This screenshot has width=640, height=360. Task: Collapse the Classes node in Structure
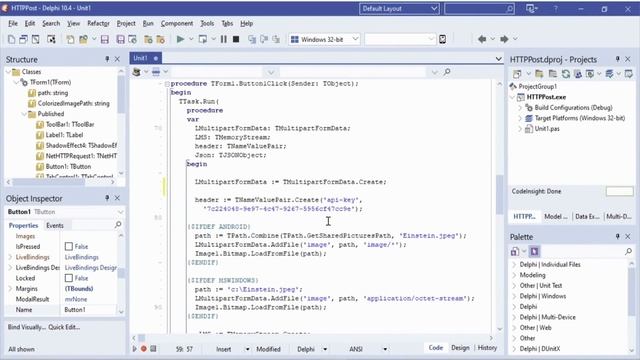tap(8, 72)
